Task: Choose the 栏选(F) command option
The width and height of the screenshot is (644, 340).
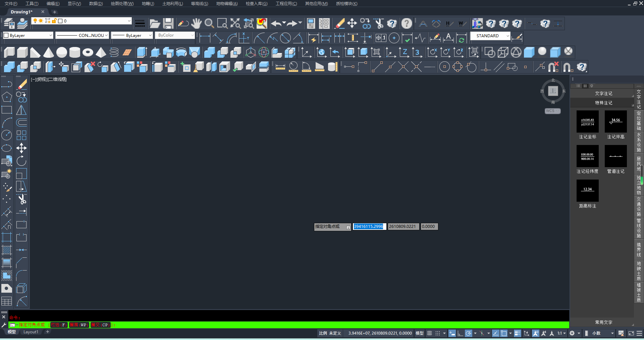Action: (59, 325)
